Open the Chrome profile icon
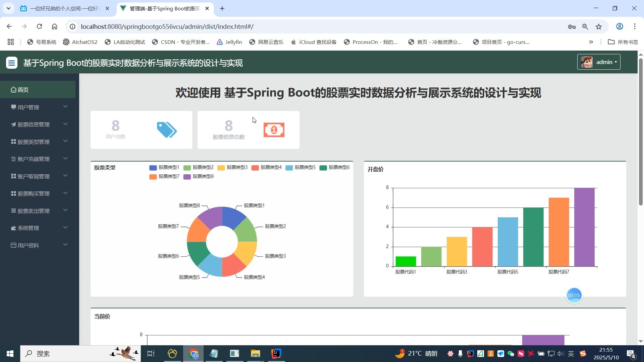Viewport: 644px width, 362px height. [620, 26]
